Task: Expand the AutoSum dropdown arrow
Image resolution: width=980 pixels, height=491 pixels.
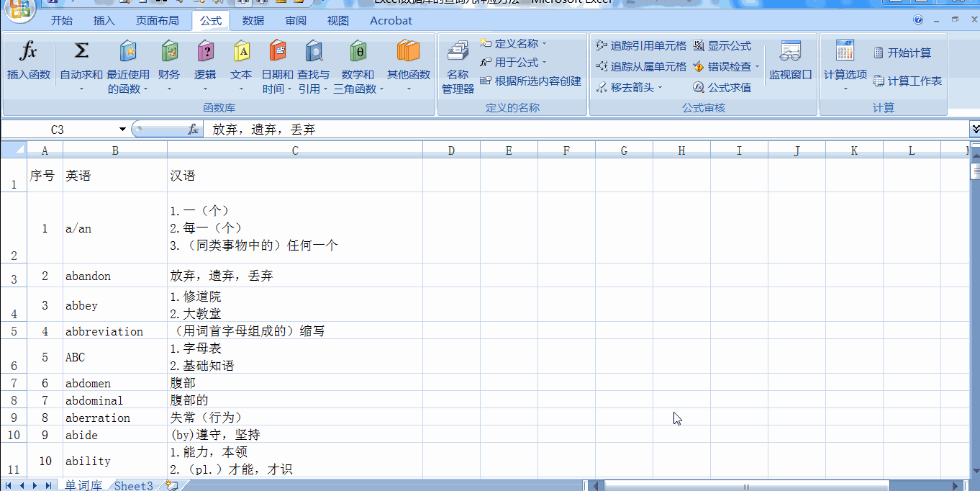Action: click(x=81, y=89)
